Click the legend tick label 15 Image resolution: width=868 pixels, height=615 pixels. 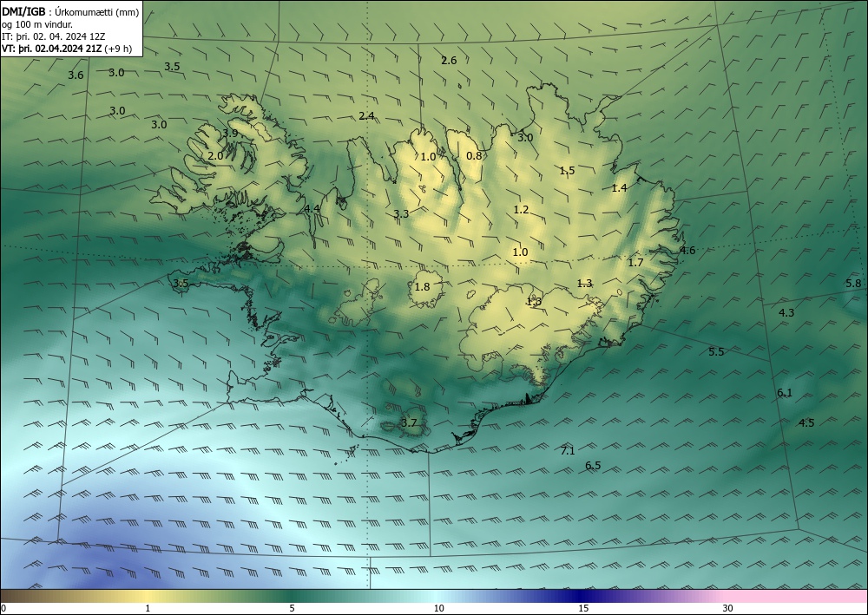[x=583, y=608]
